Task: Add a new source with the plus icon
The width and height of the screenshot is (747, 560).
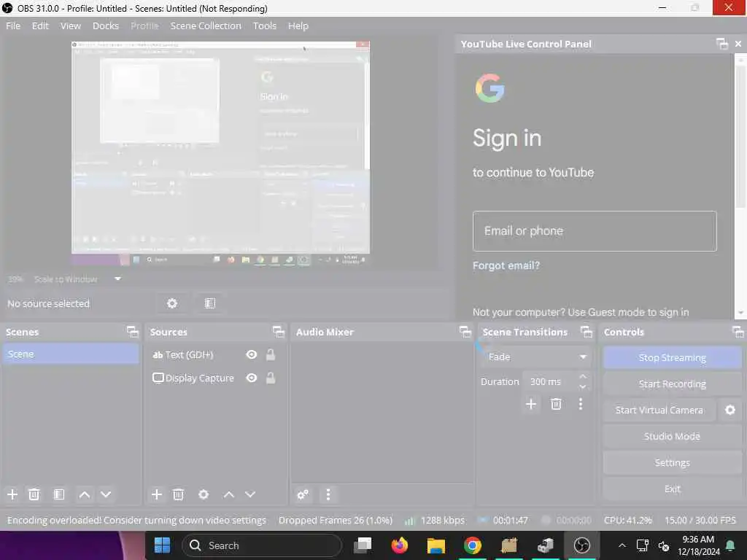Action: tap(156, 494)
